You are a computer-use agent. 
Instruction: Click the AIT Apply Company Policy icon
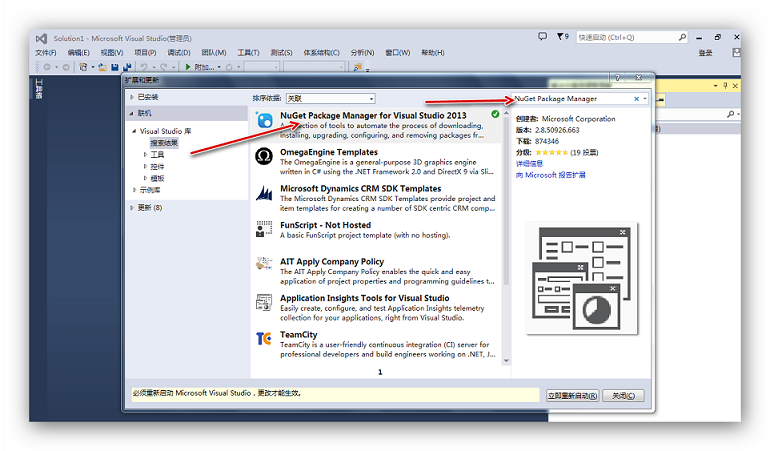(x=264, y=264)
